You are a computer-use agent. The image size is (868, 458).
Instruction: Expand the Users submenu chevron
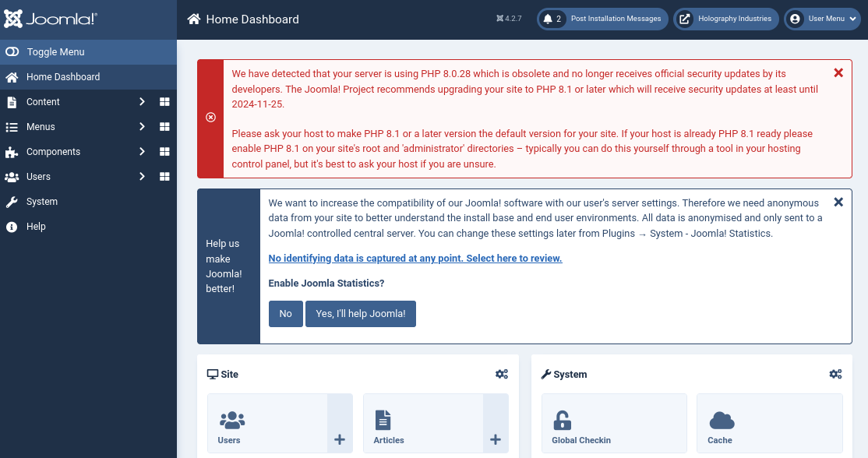(x=143, y=177)
